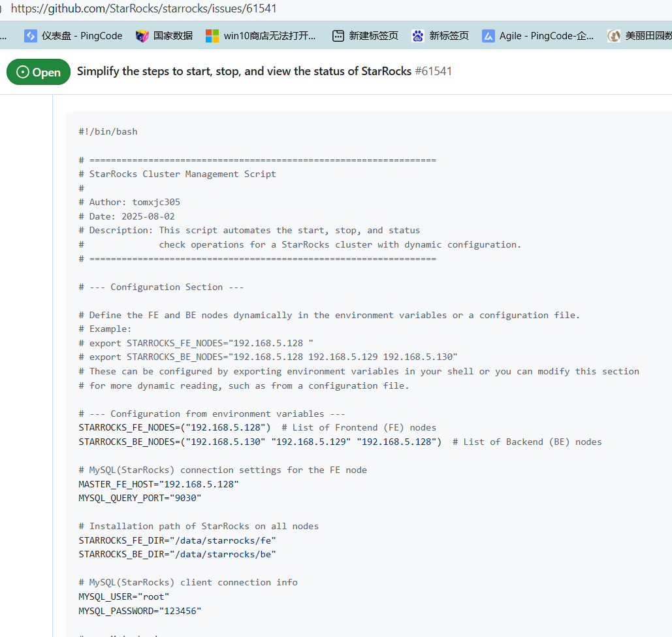
Task: Open the 国家数据 bookmark
Action: coord(164,35)
